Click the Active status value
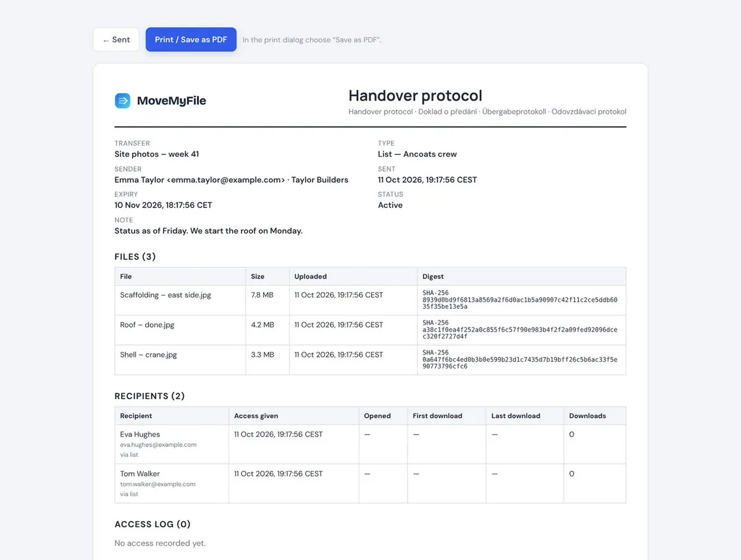This screenshot has width=741, height=560. coord(390,205)
